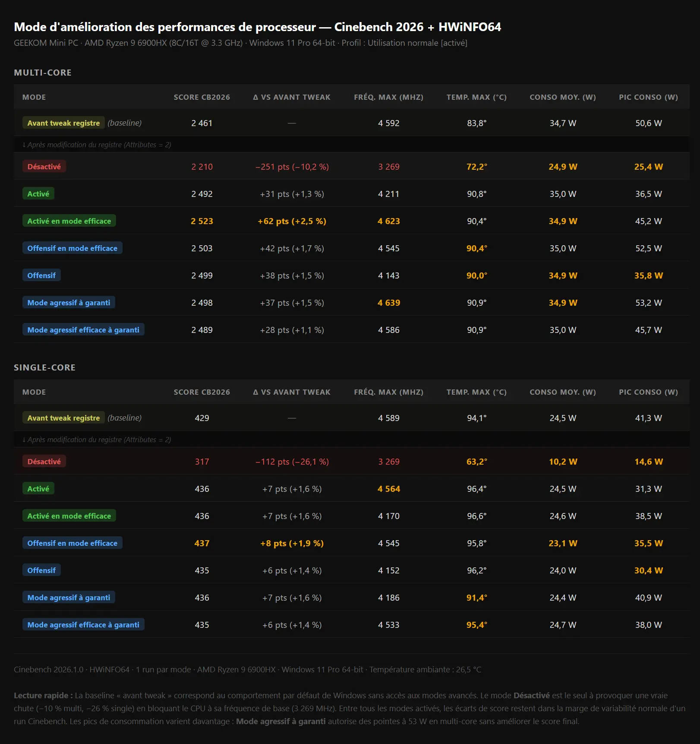Click the peak power value 53,2 W

[x=648, y=303]
